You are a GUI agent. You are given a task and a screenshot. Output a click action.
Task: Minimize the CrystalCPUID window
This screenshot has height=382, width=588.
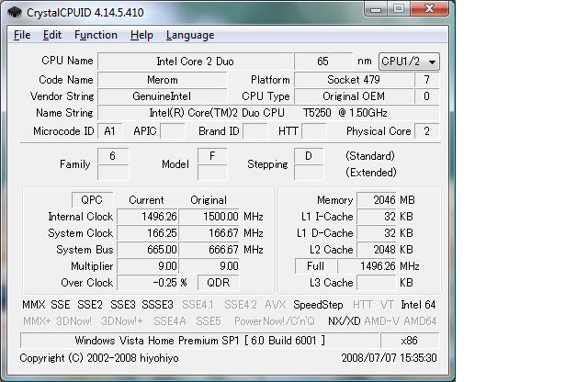[376, 9]
